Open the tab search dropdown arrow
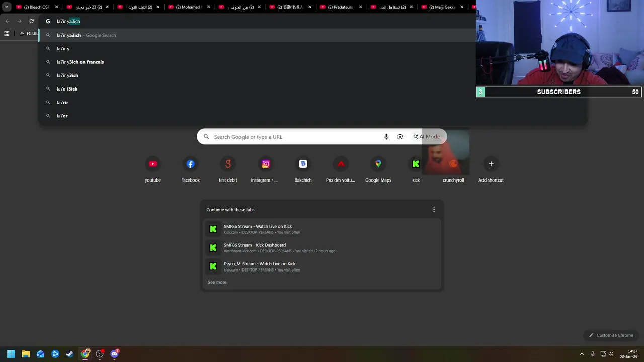This screenshot has height=362, width=644. (7, 7)
